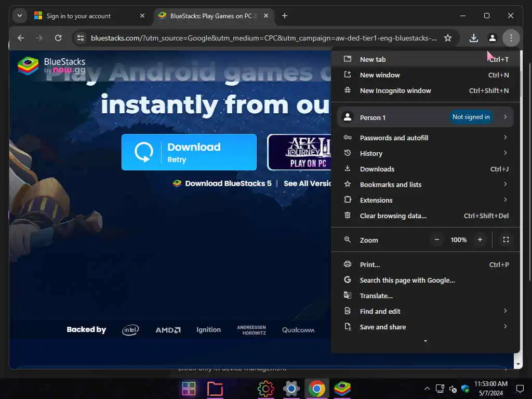
Task: Open the blue gear Settings taskbar icon
Action: tap(291, 389)
